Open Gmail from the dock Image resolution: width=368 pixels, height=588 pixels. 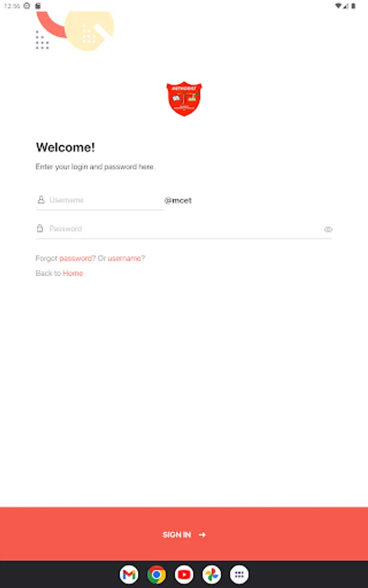coord(129,574)
